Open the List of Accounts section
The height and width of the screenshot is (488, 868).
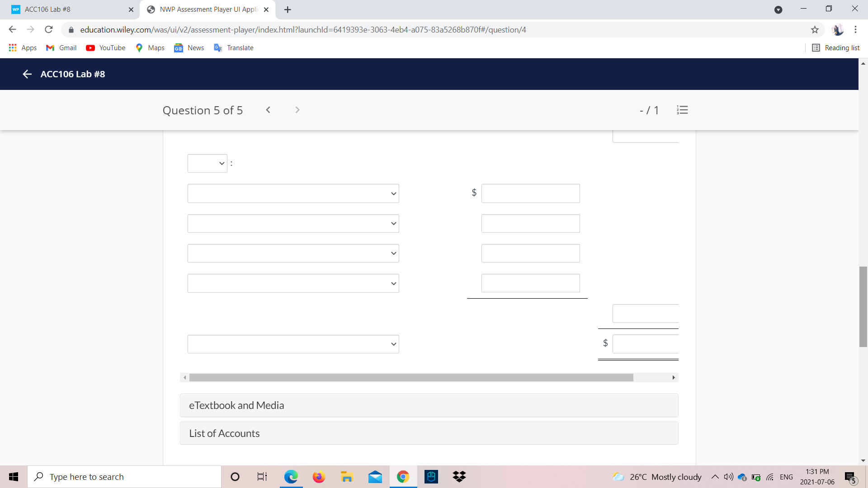(x=428, y=433)
